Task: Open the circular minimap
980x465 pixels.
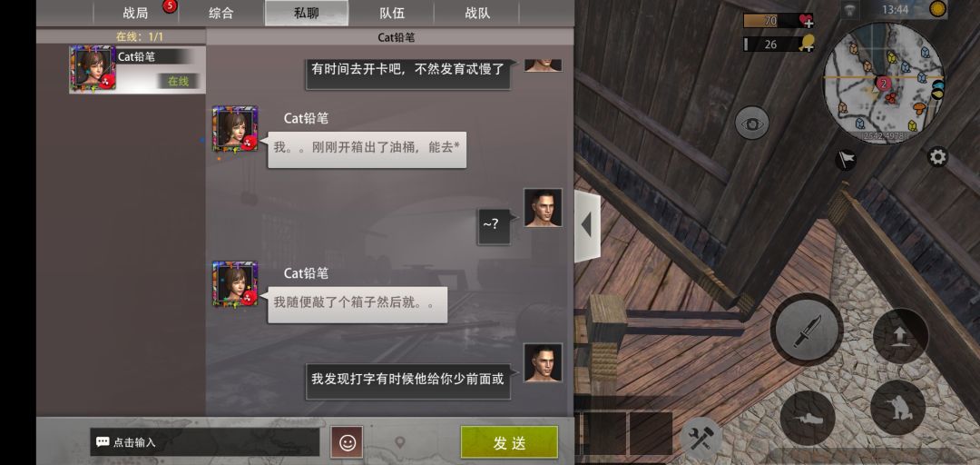Action: 883,83
